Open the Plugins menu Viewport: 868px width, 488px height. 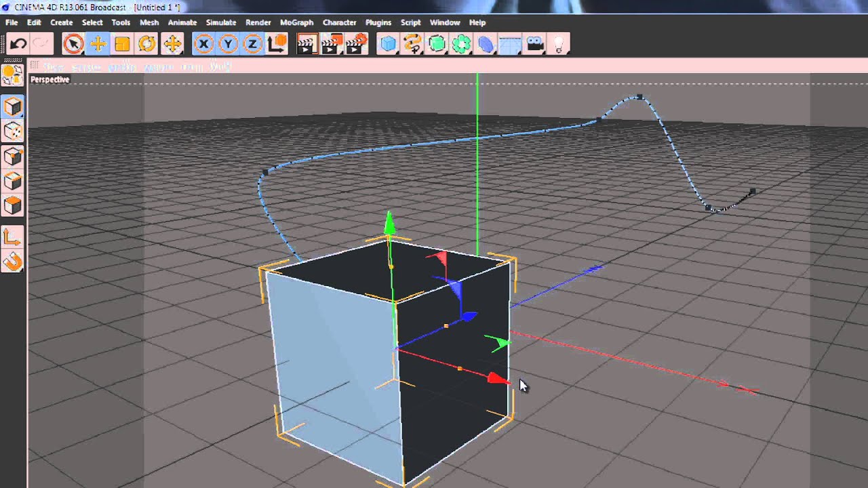(x=378, y=22)
